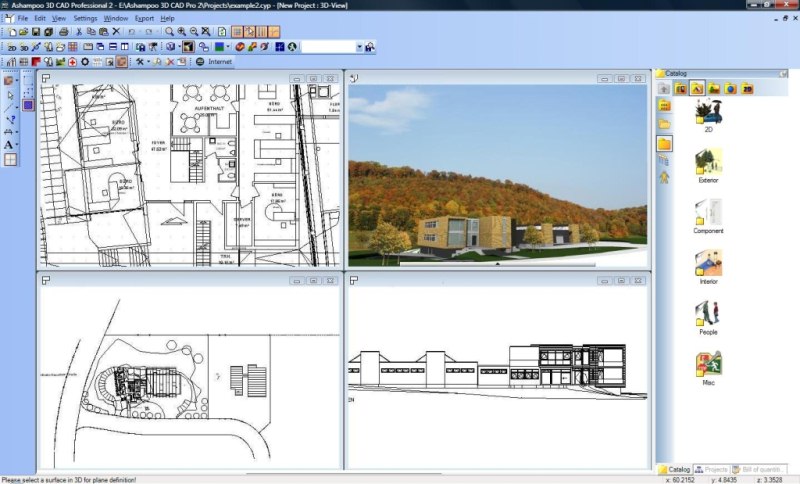Click the save floppy disk icon
This screenshot has width=800, height=484.
click(36, 32)
